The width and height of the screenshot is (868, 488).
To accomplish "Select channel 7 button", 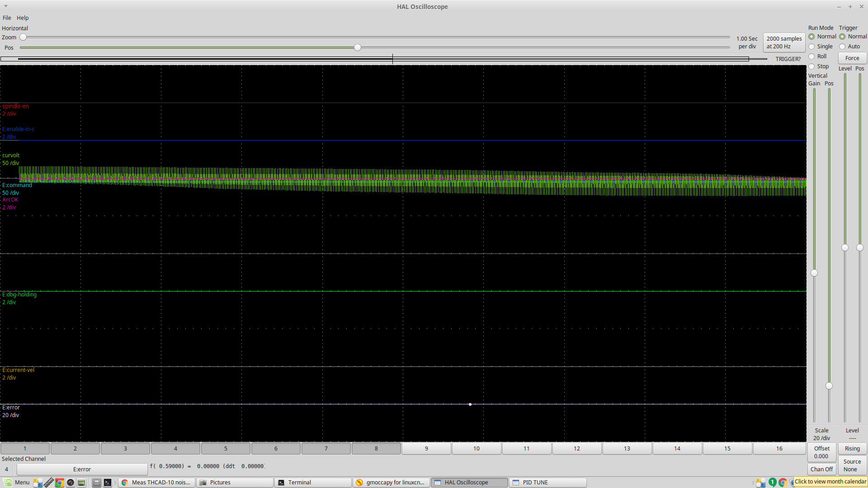I will 326,449.
